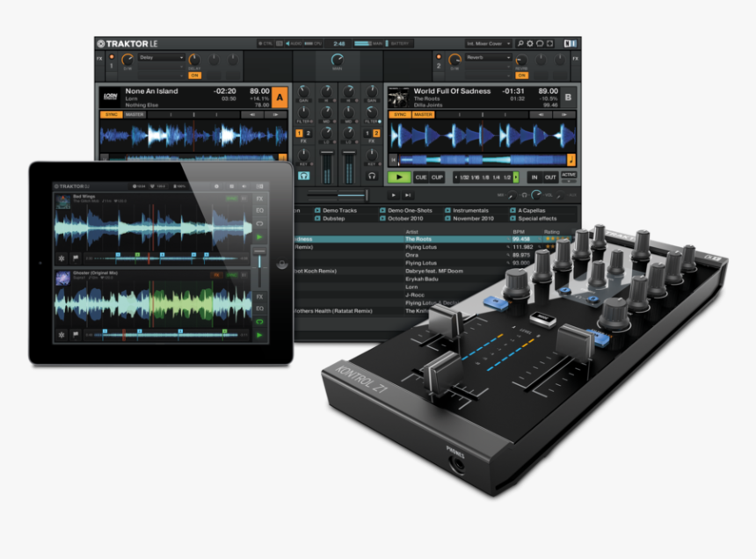Image resolution: width=756 pixels, height=559 pixels.
Task: Open EQ panel for top deck on iPad
Action: pos(259,211)
